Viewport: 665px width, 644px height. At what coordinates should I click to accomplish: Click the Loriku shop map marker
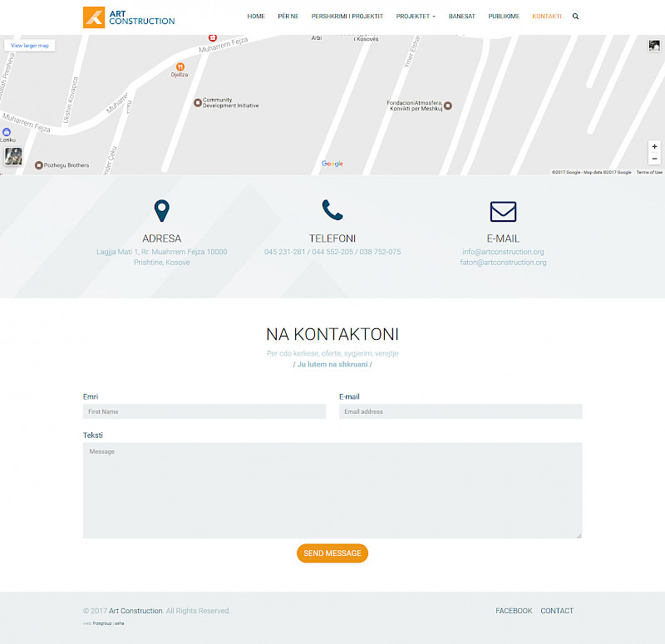click(7, 132)
